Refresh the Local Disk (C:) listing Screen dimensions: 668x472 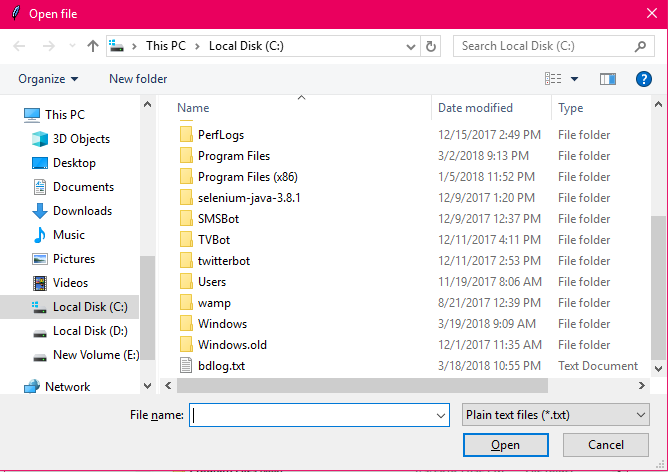pos(431,46)
